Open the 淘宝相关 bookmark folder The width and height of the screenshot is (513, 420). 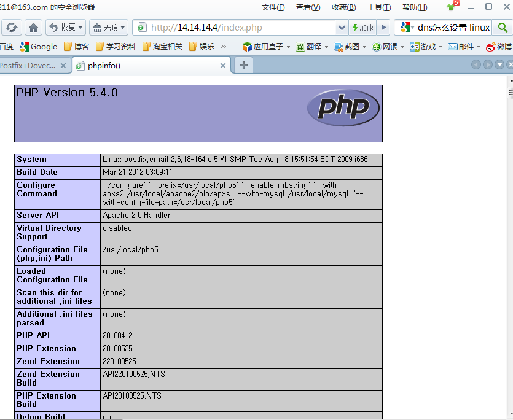coord(163,47)
